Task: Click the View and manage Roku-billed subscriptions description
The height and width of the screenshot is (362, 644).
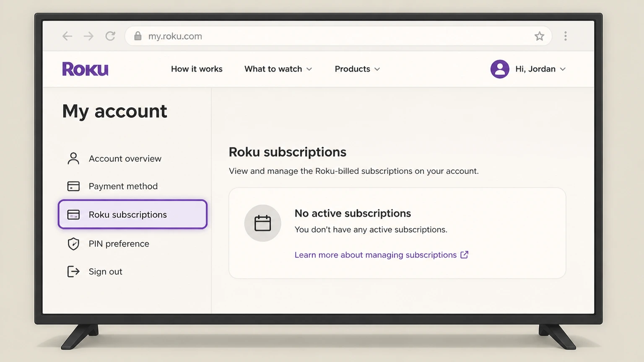Action: point(354,171)
